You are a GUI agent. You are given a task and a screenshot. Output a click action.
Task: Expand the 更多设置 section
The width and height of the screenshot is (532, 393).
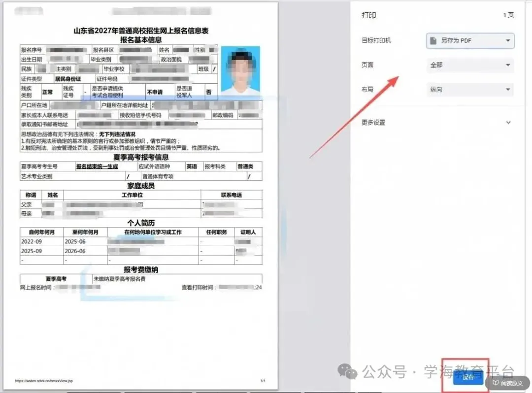point(436,123)
